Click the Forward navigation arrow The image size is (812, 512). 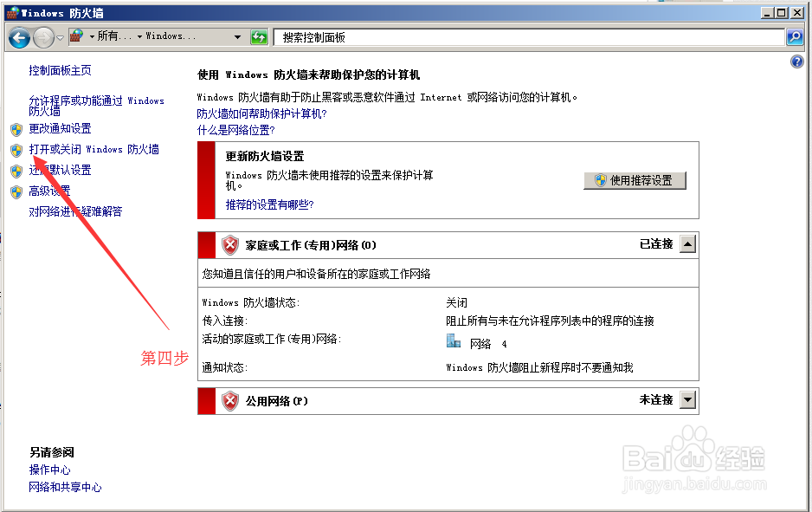click(x=43, y=37)
